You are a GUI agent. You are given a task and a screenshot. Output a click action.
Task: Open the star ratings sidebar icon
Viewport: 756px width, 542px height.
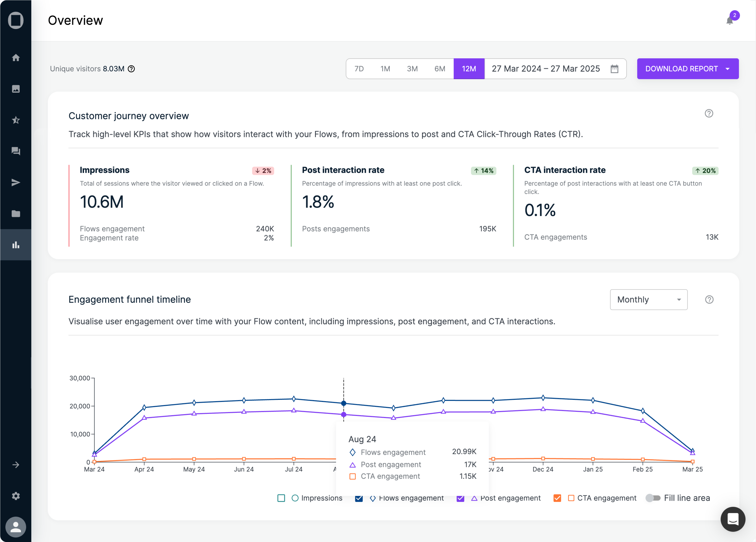click(x=16, y=120)
